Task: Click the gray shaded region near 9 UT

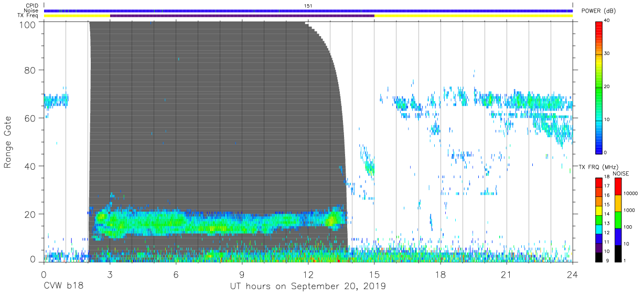Action: tap(242, 120)
